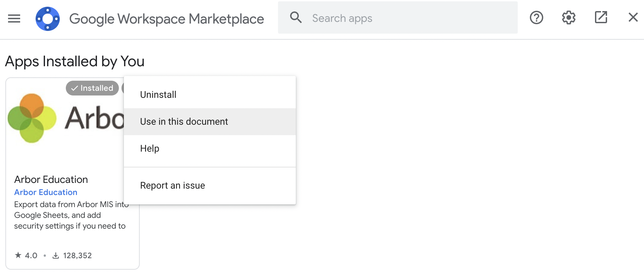Screen dimensions: 644x273
Task: Click the Installed badge on app card
Action: coord(92,88)
